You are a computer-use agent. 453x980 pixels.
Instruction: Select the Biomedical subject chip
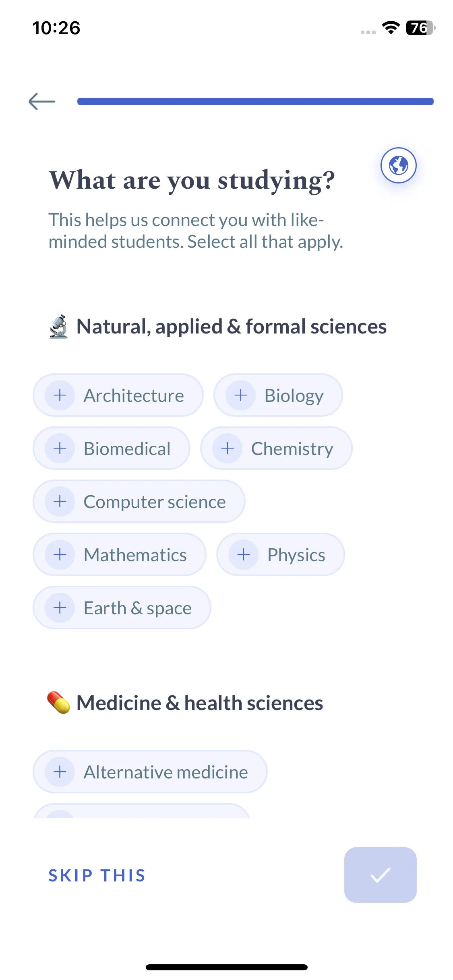(112, 448)
